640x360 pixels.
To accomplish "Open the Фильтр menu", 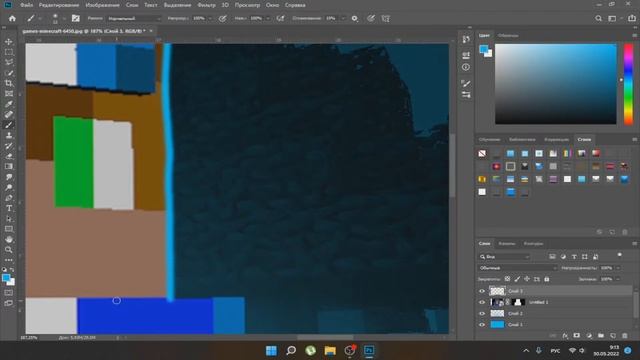I will point(206,5).
